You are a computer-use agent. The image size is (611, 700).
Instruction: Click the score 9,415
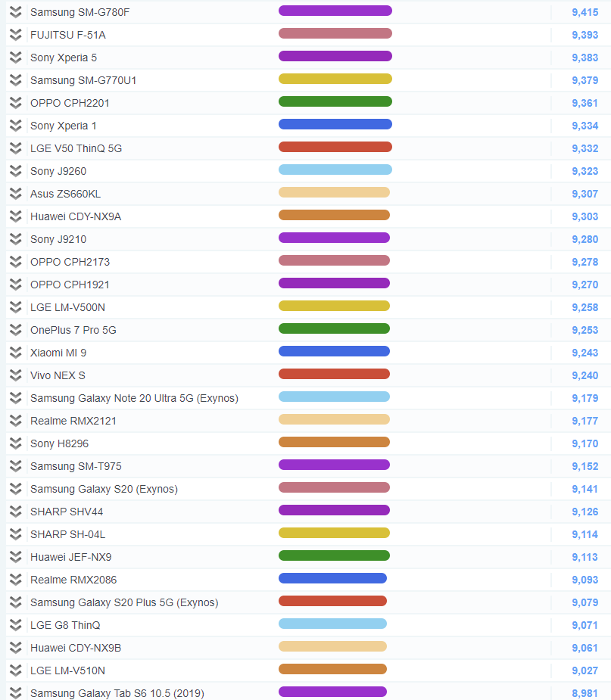pos(585,12)
